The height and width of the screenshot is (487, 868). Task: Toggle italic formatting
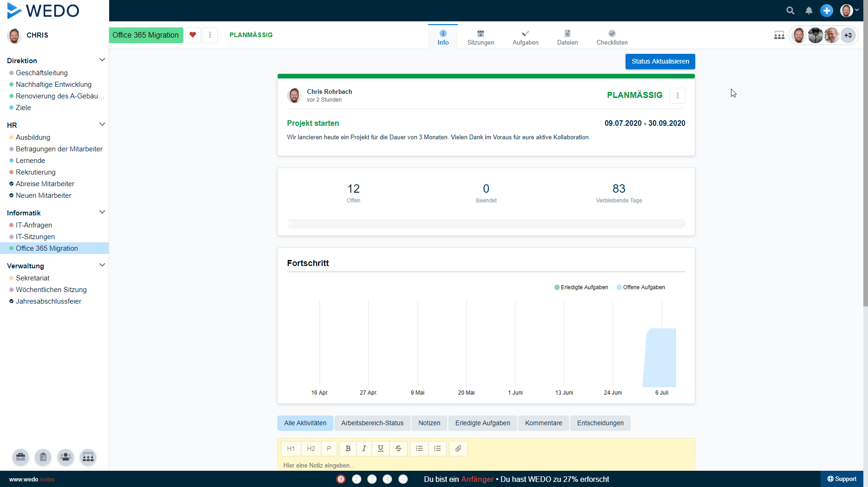coord(364,448)
